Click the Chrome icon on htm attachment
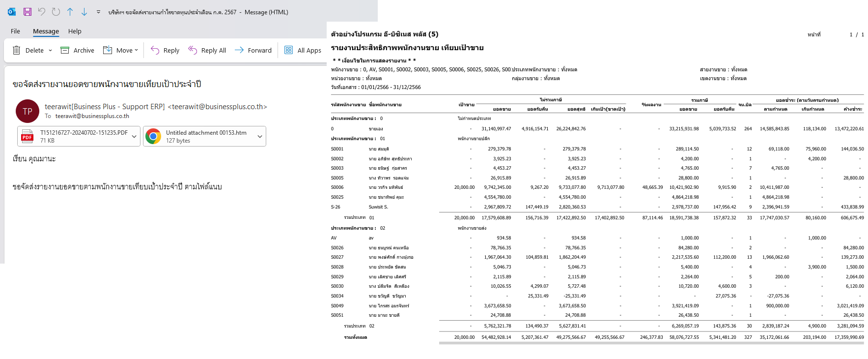 pos(153,136)
